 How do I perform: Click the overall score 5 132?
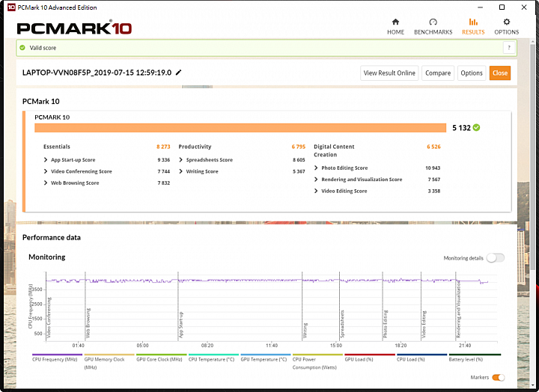coord(461,128)
